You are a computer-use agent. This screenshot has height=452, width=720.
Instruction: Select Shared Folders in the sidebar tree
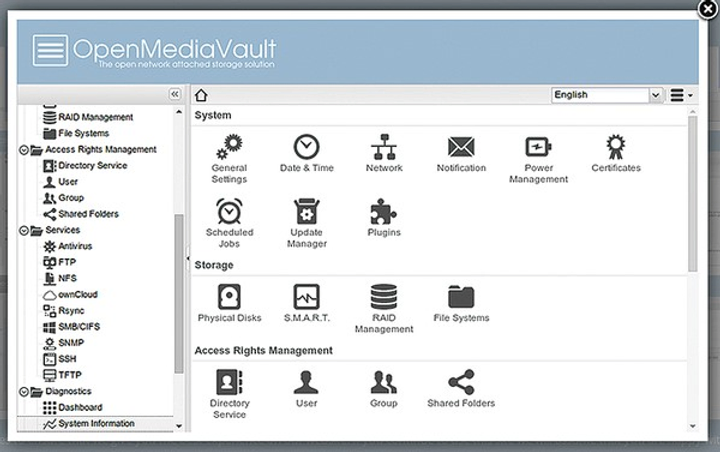coord(81,214)
